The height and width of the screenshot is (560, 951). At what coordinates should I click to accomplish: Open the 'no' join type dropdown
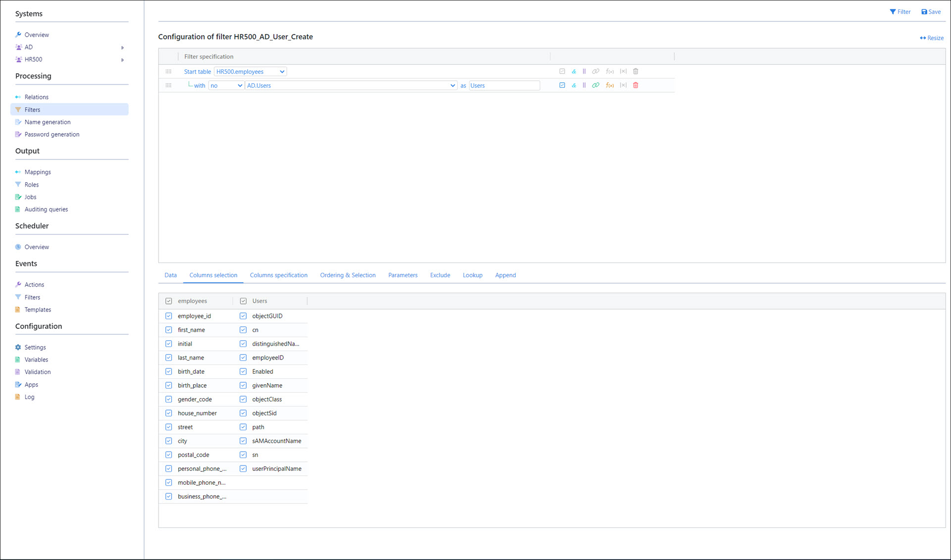tap(226, 85)
